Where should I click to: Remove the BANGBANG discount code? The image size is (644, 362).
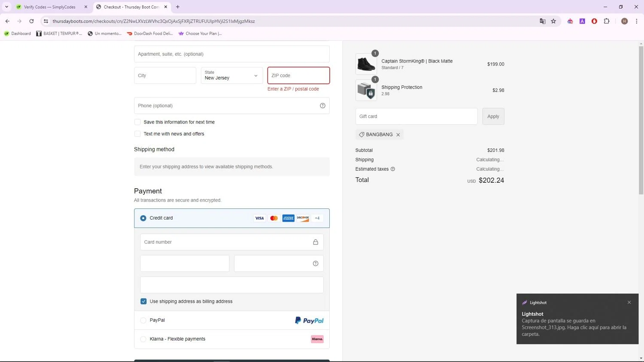pos(398,135)
